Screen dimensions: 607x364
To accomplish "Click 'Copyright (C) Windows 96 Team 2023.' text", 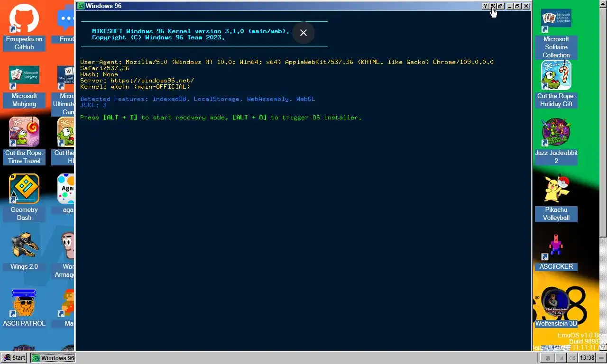I will pyautogui.click(x=158, y=37).
